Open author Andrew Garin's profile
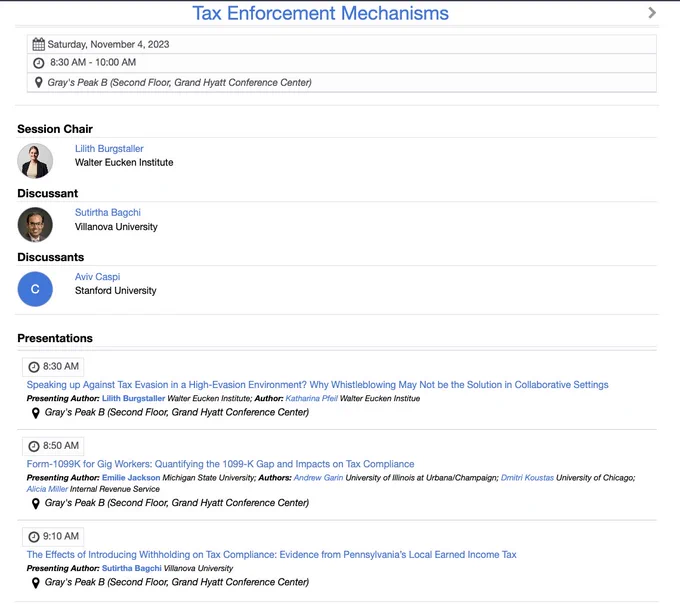 [318, 477]
